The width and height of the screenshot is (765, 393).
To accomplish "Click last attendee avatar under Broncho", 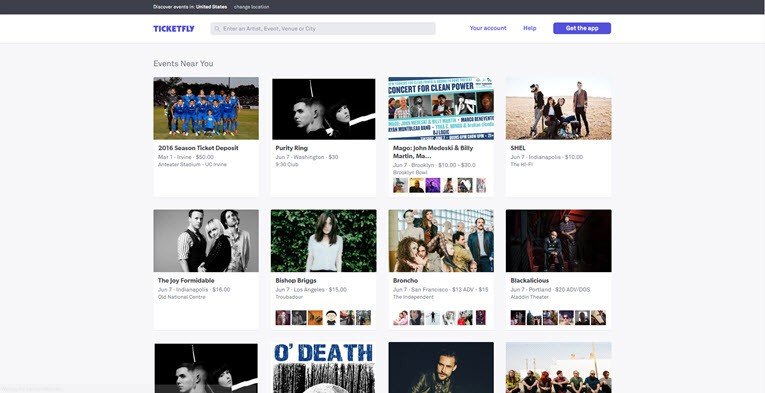I will [x=481, y=317].
